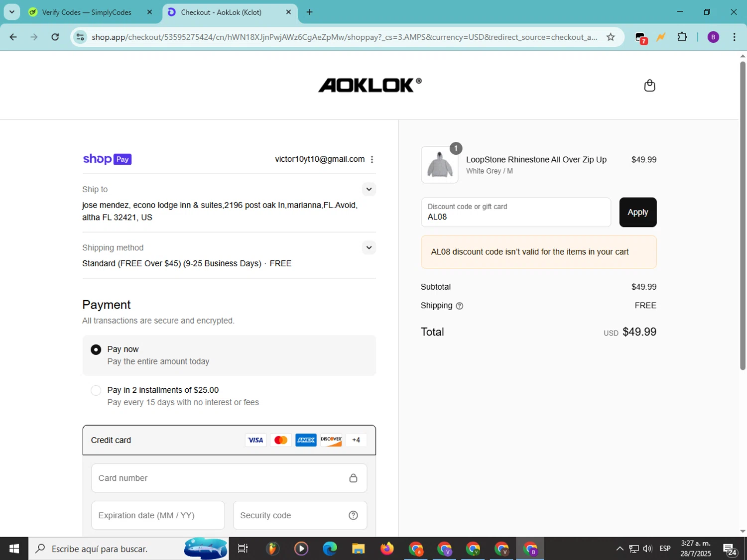This screenshot has width=747, height=560.
Task: Open the Windows Start menu
Action: point(14,549)
